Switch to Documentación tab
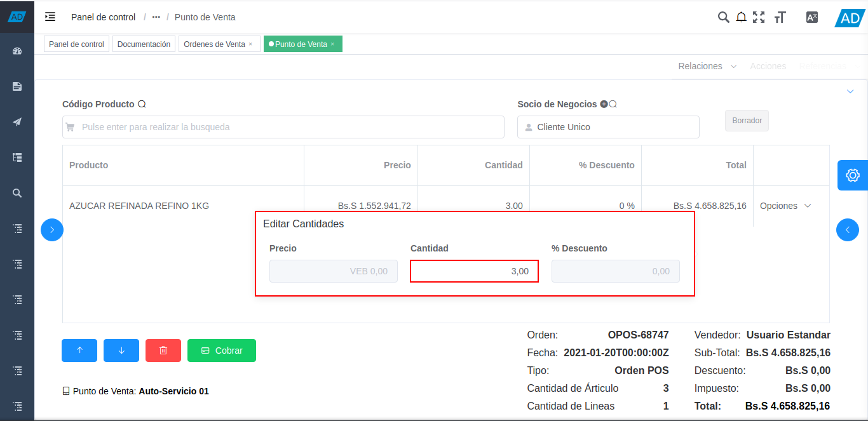This screenshot has width=868, height=421. click(x=144, y=44)
